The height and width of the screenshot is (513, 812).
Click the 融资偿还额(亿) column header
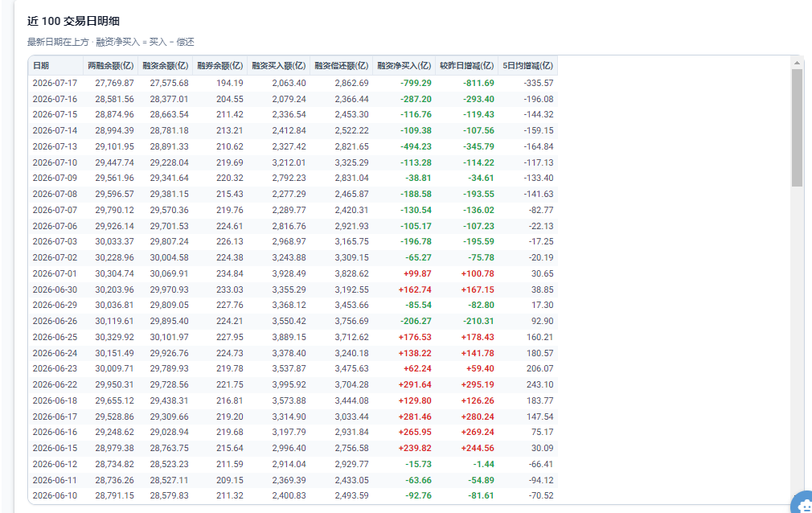tap(341, 66)
